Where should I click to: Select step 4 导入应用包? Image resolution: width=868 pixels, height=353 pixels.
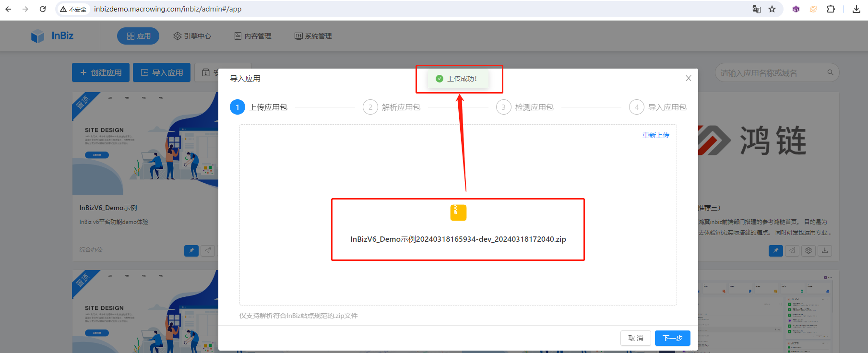point(658,107)
